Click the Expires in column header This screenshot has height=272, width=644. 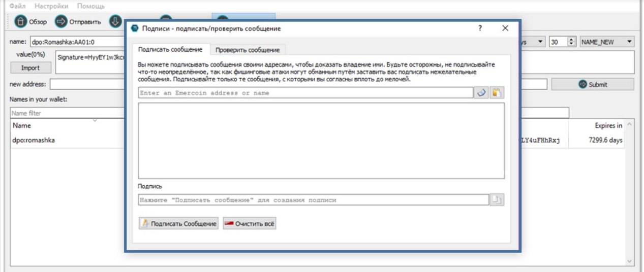608,125
